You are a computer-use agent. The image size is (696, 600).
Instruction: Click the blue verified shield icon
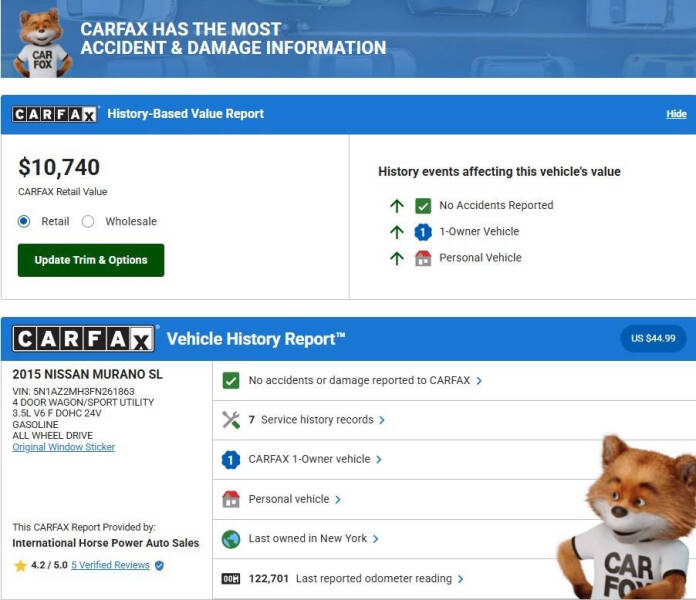pos(159,565)
